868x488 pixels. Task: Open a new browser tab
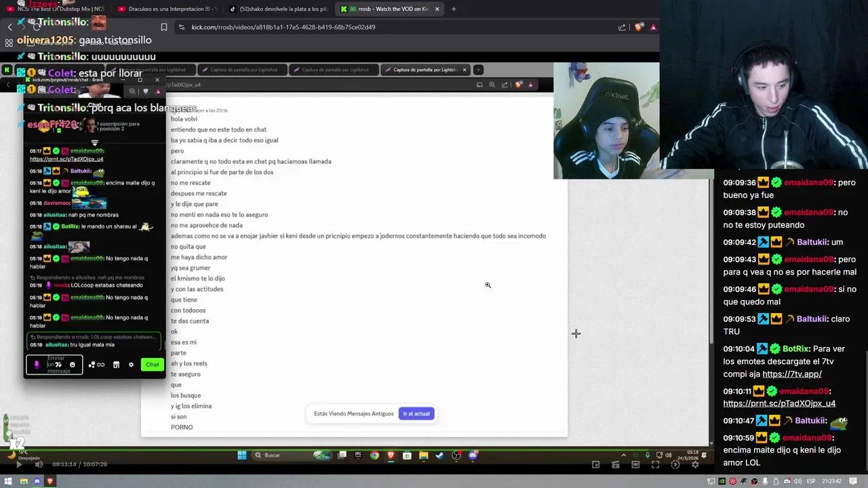(454, 9)
